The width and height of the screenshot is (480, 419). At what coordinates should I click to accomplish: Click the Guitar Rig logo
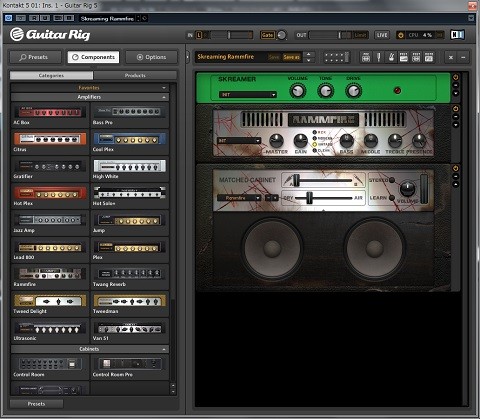(x=50, y=34)
